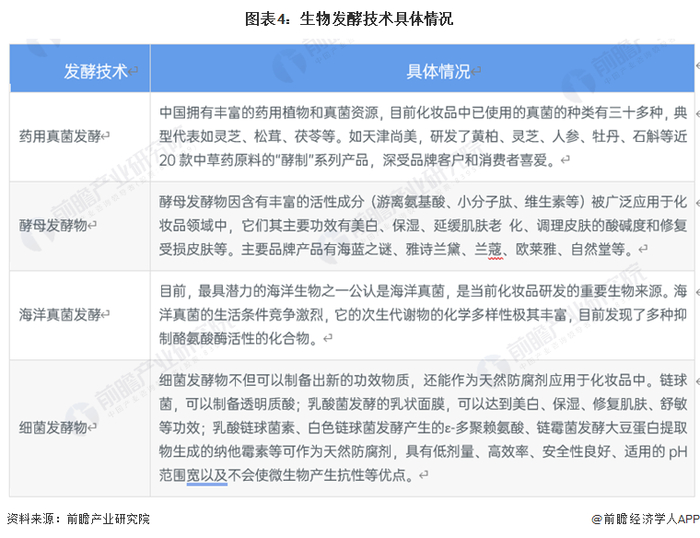Click the @前瞻经济学人APP credit
Screen dimensions: 700x538
(646, 519)
